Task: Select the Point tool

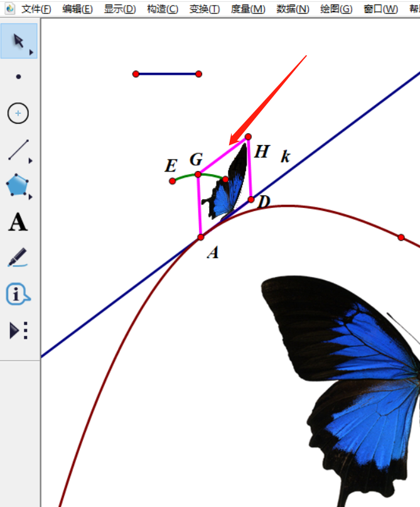Action: pyautogui.click(x=18, y=77)
